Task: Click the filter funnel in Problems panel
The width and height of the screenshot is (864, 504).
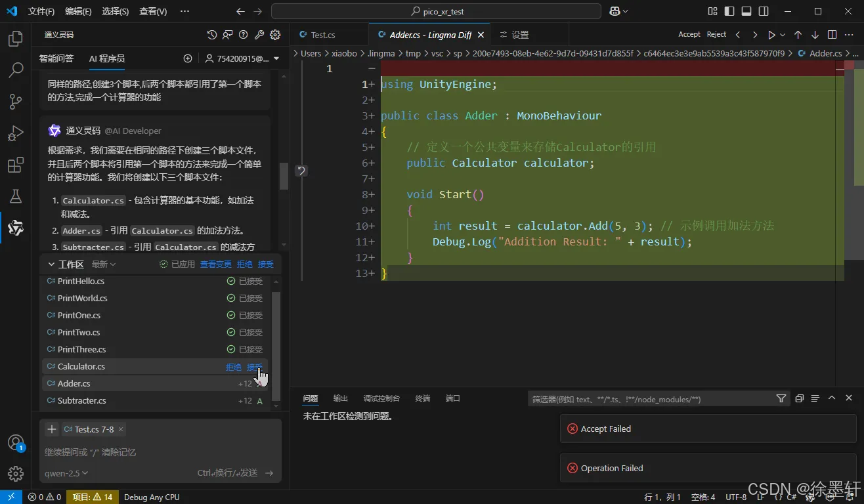Action: (x=781, y=398)
